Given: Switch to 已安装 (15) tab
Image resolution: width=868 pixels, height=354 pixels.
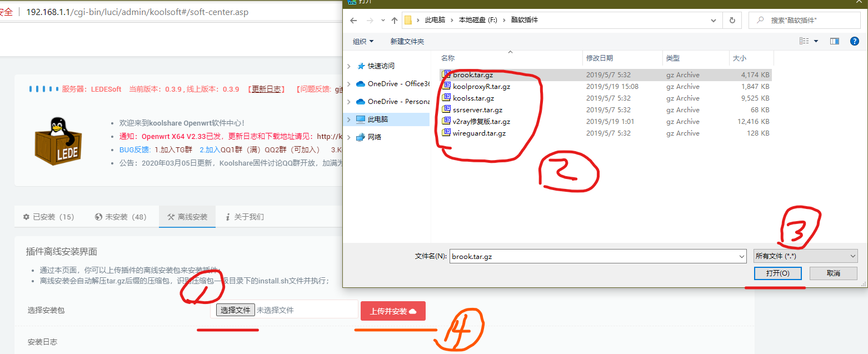Looking at the screenshot, I should click(48, 217).
